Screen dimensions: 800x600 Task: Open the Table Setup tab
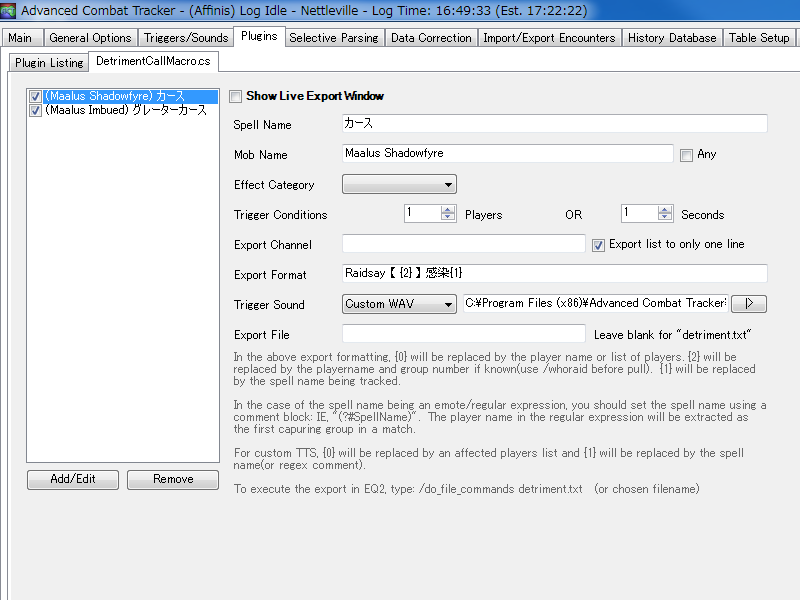pyautogui.click(x=759, y=38)
